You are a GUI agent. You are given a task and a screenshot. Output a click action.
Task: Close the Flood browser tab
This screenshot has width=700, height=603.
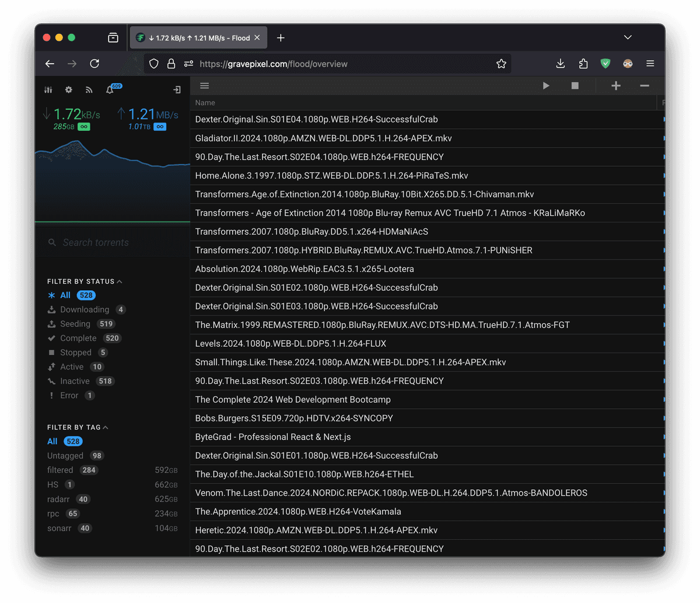pos(257,38)
